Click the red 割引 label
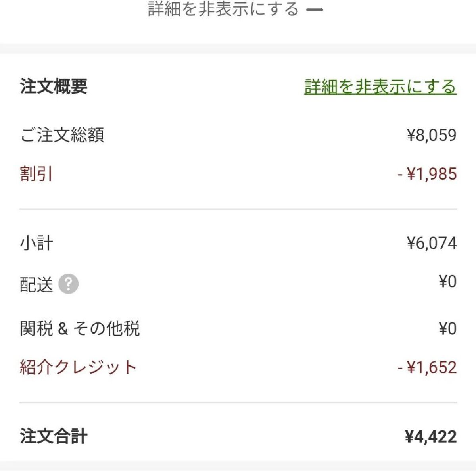 click(x=36, y=174)
